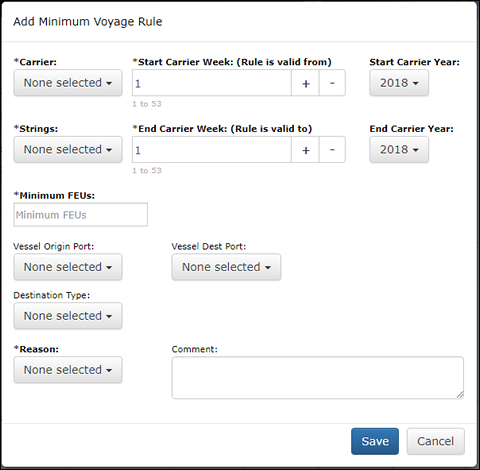Click inside the Comment text area
Screen dimensions: 480x470
pyautogui.click(x=318, y=378)
